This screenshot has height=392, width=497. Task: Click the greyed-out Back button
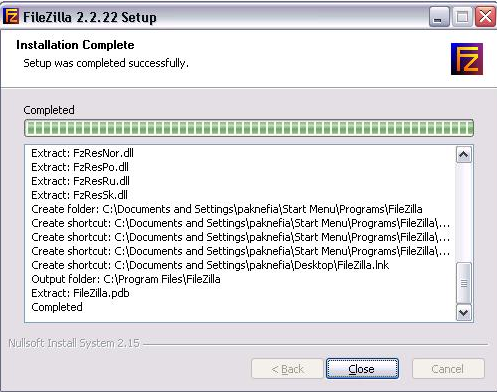287,369
